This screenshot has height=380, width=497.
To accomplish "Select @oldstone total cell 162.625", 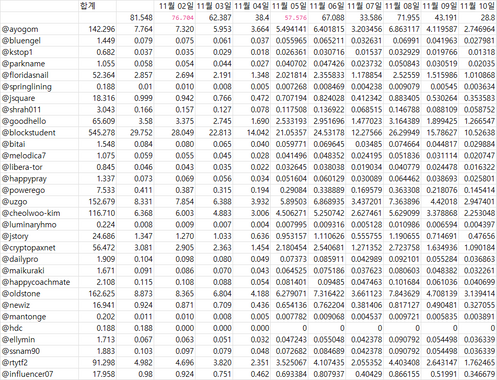I will click(102, 294).
